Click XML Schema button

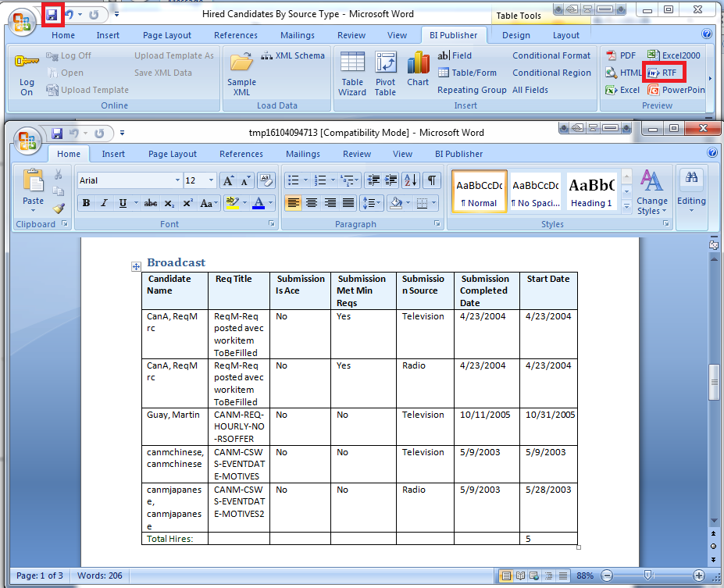tap(293, 55)
